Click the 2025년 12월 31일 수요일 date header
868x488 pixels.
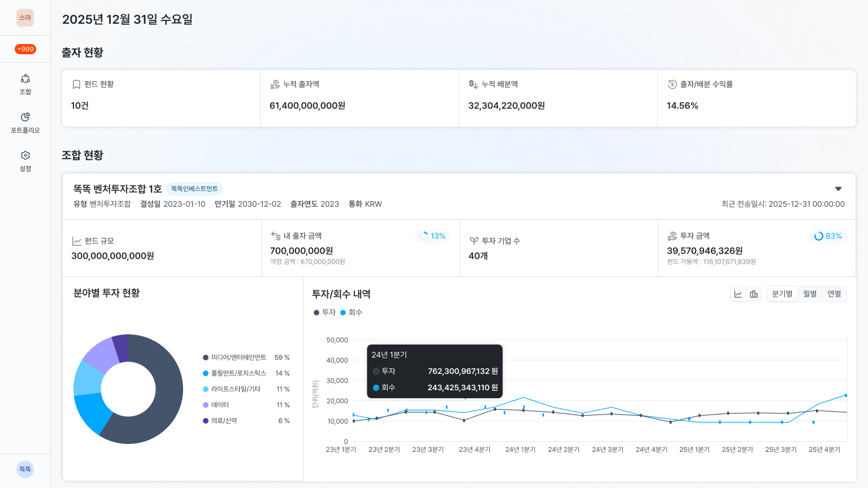pyautogui.click(x=128, y=19)
